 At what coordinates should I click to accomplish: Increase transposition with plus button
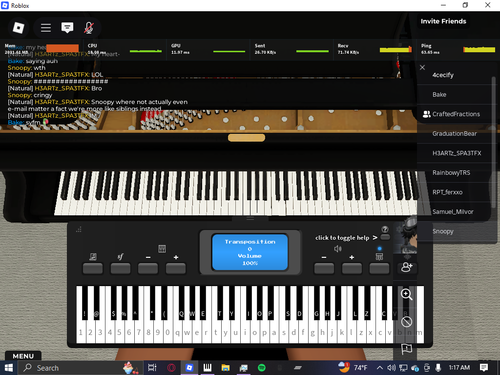pos(176,268)
